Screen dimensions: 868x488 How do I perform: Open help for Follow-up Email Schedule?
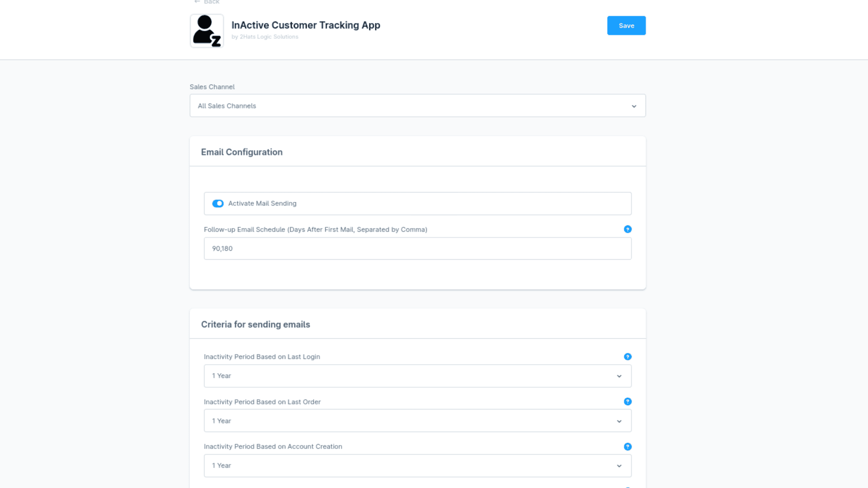[x=627, y=229]
